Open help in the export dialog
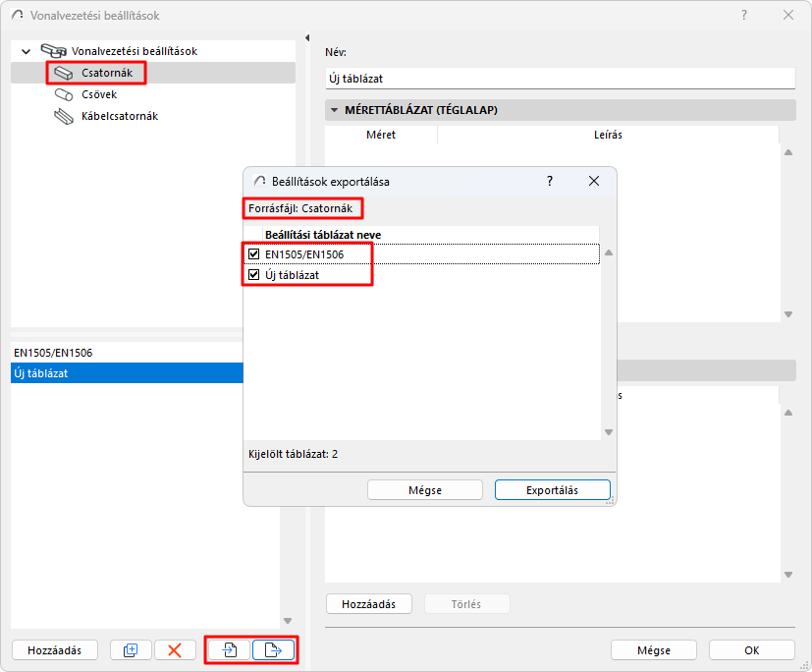Image resolution: width=812 pixels, height=672 pixels. click(550, 181)
